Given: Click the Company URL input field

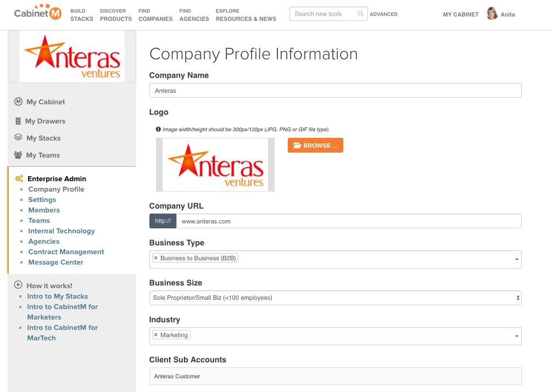Looking at the screenshot, I should point(349,221).
